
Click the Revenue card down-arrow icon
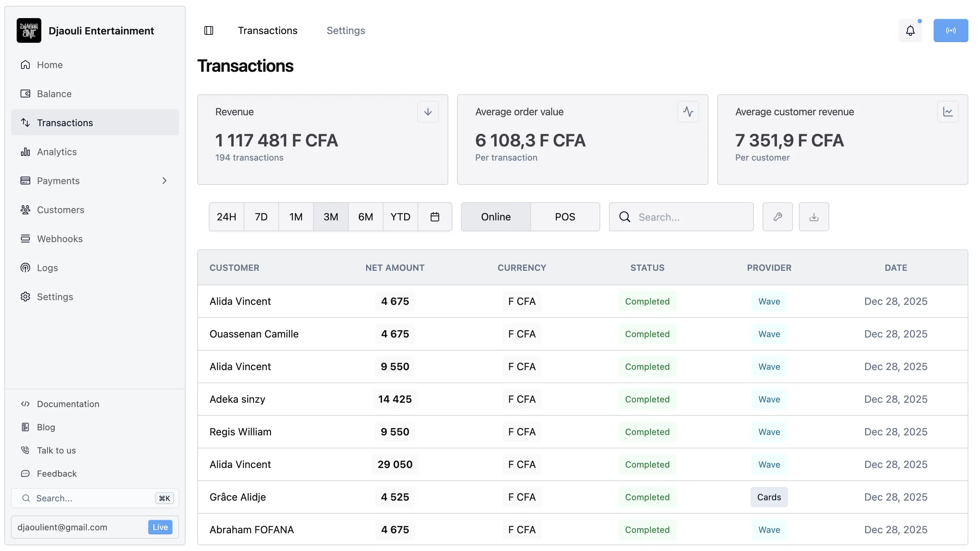(x=428, y=112)
